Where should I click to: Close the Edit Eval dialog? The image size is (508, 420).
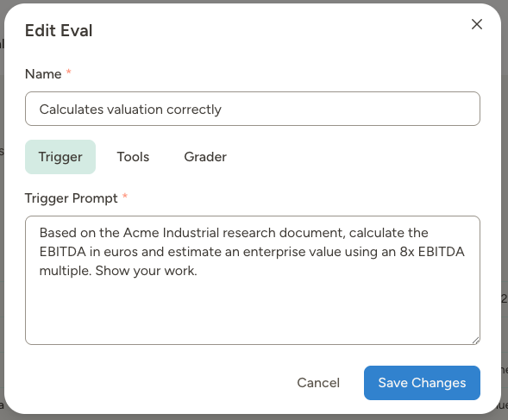coord(477,24)
